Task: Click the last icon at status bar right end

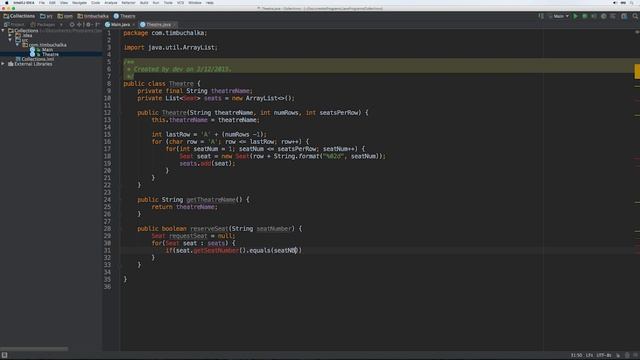Action: [635, 356]
